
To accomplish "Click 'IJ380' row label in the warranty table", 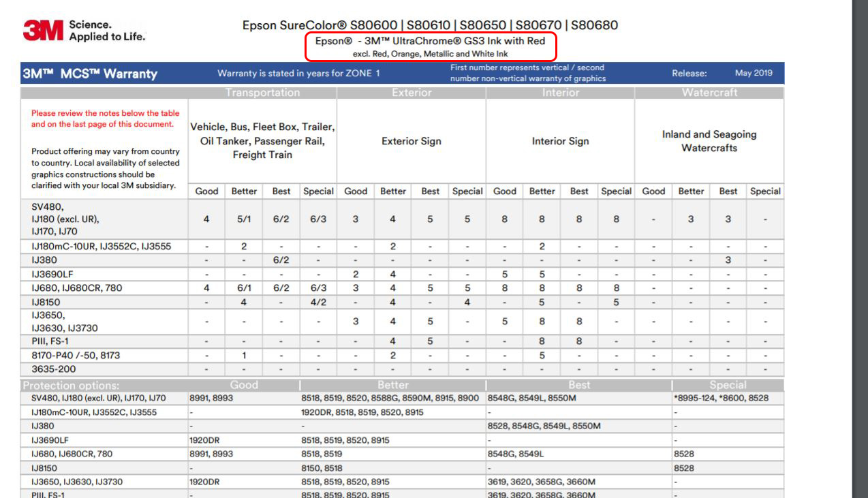I will tap(44, 260).
